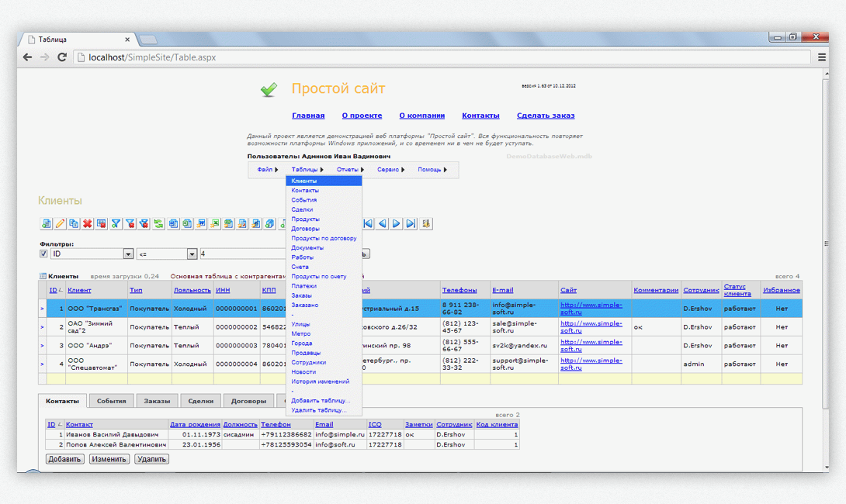
Task: Open the <= operator dropdown
Action: (x=192, y=254)
